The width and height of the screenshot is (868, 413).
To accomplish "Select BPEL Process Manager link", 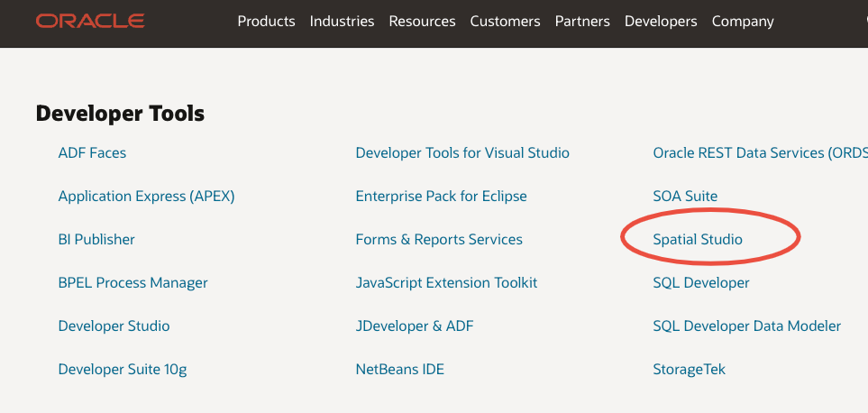I will tap(132, 283).
